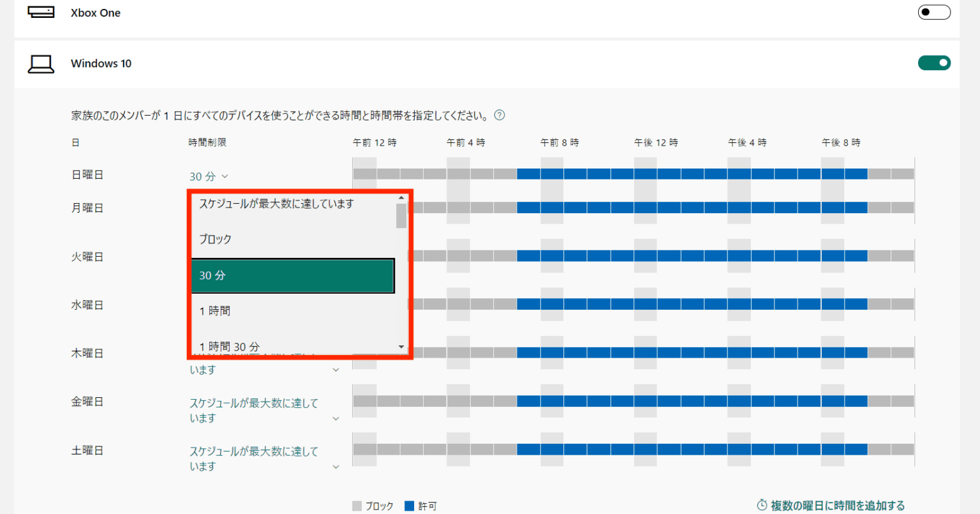Screen dimensions: 980x514
Task: Click the gray ブロック legend square
Action: (357, 505)
